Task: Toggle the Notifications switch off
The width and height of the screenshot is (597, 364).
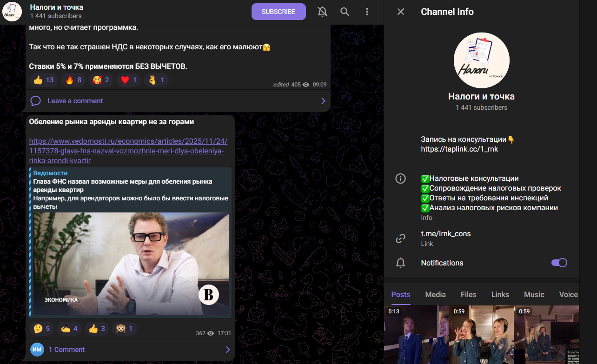Action: coord(559,263)
